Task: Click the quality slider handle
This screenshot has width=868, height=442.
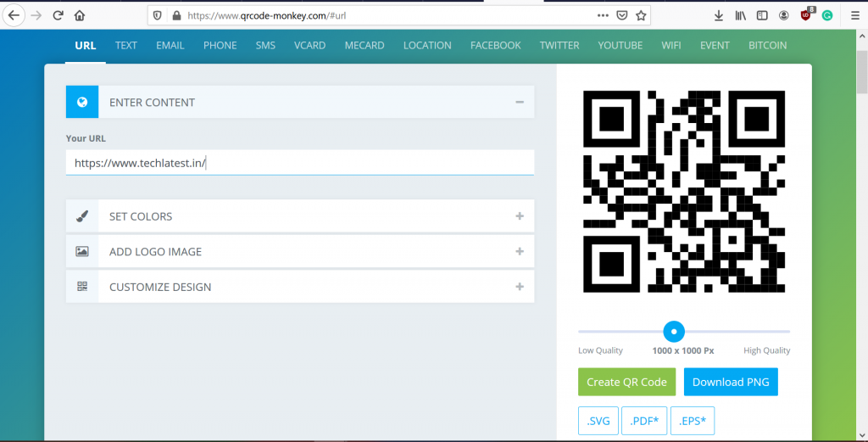Action: point(674,331)
